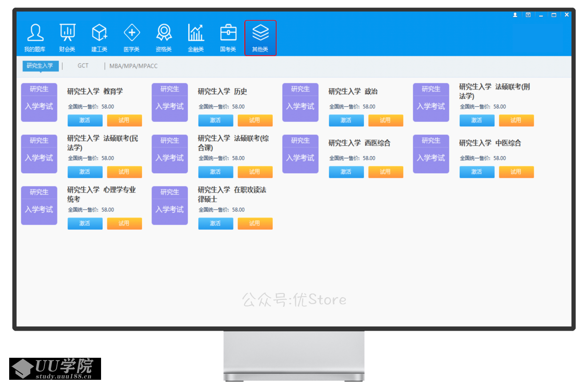This screenshot has height=389, width=588.
Task: Switch to MBA/MPA/MPACC tab
Action: pyautogui.click(x=133, y=66)
